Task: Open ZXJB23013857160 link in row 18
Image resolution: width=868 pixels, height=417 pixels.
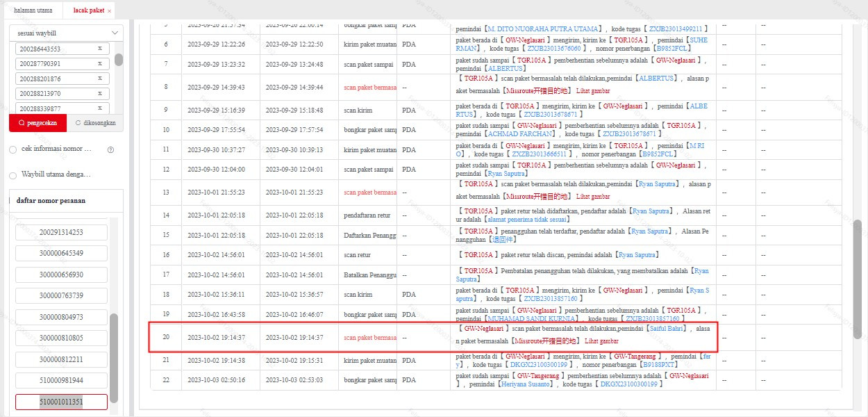Action: (x=551, y=298)
